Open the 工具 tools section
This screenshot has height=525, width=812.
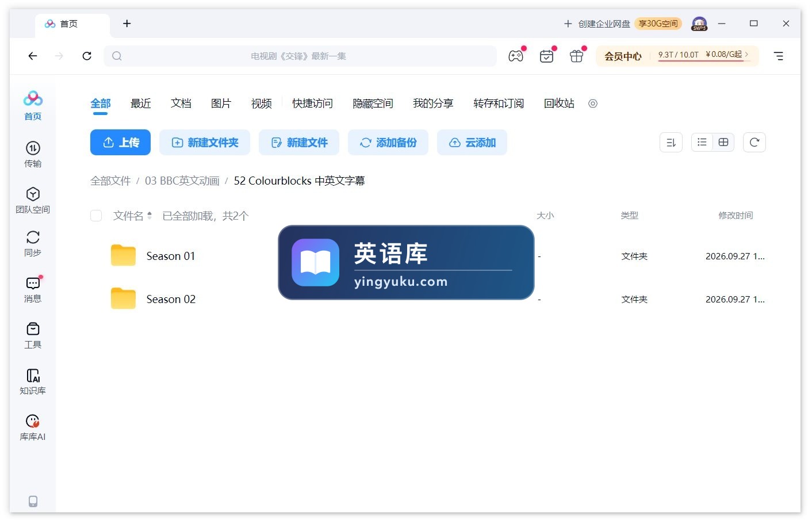[33, 335]
